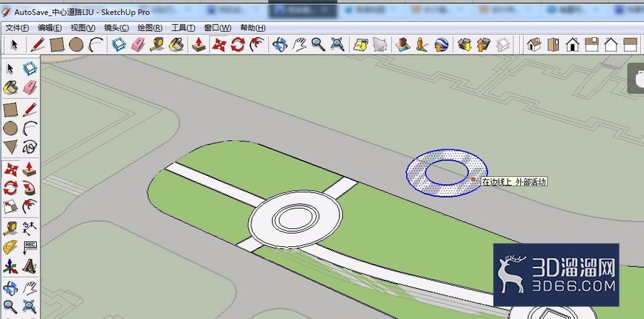Select the Offset tool in top toolbar
The image size is (644, 319).
click(x=257, y=44)
